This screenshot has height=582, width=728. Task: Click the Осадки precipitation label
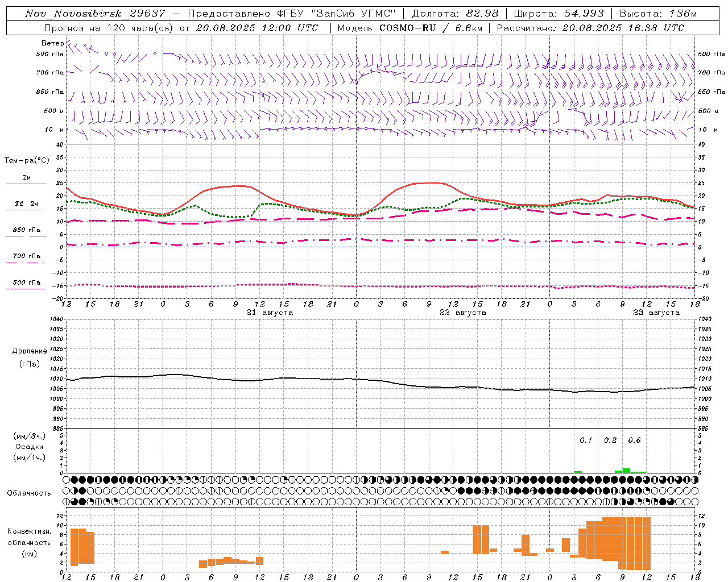click(30, 447)
